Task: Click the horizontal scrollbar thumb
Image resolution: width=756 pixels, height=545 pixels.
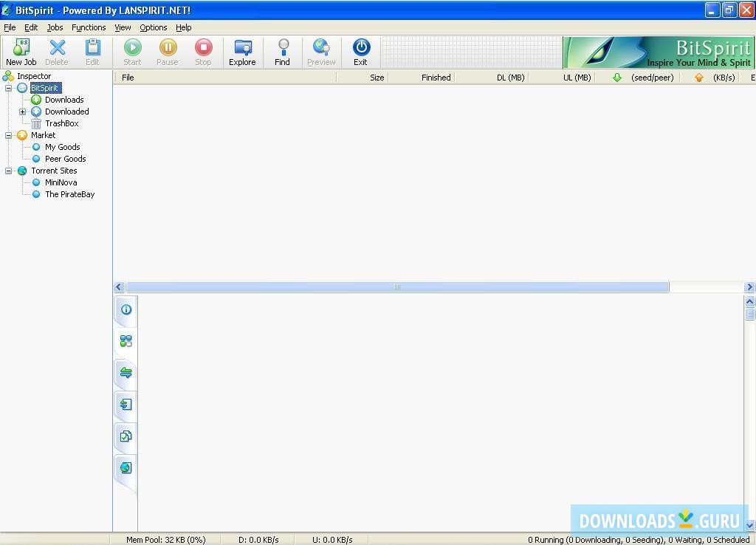Action: (x=397, y=287)
